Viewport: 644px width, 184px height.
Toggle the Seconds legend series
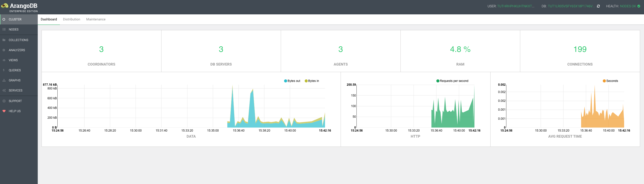[610, 81]
